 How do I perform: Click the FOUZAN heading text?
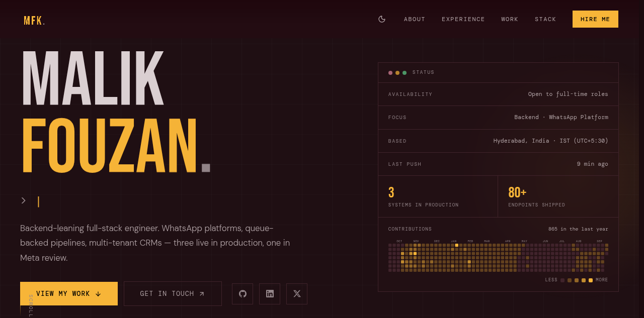(x=109, y=146)
